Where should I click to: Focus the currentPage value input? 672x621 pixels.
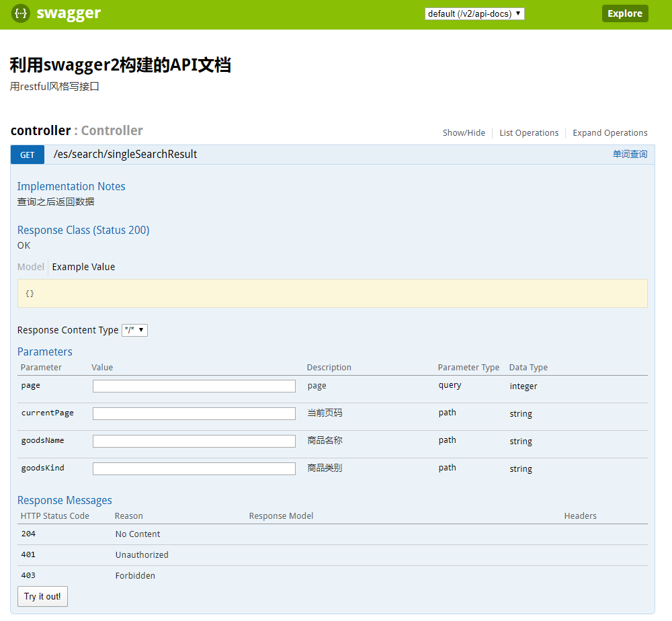pos(194,413)
